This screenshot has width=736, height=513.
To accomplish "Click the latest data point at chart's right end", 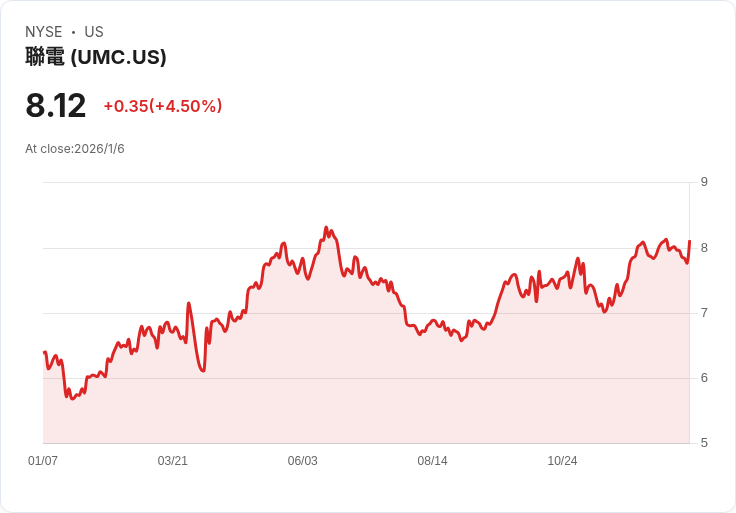I will coord(690,241).
